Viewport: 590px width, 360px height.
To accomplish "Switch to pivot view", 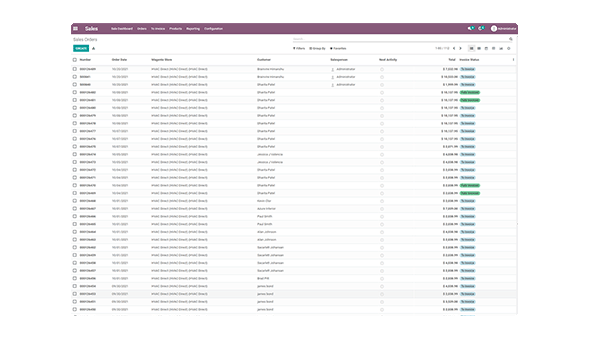I will tap(494, 49).
